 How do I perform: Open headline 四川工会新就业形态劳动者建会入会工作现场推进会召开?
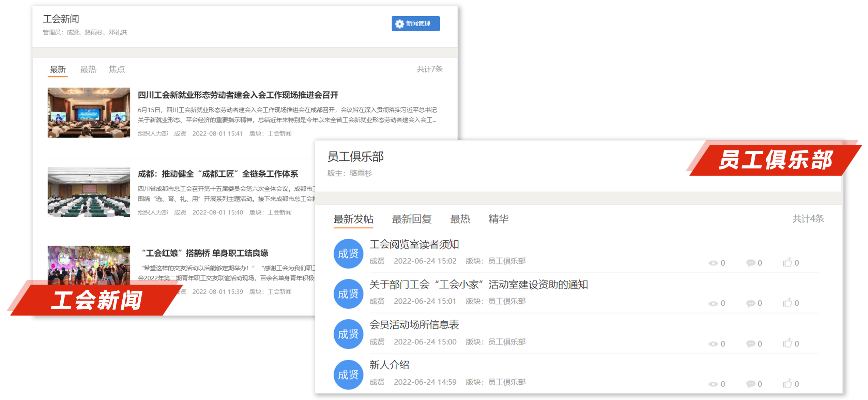pos(238,95)
